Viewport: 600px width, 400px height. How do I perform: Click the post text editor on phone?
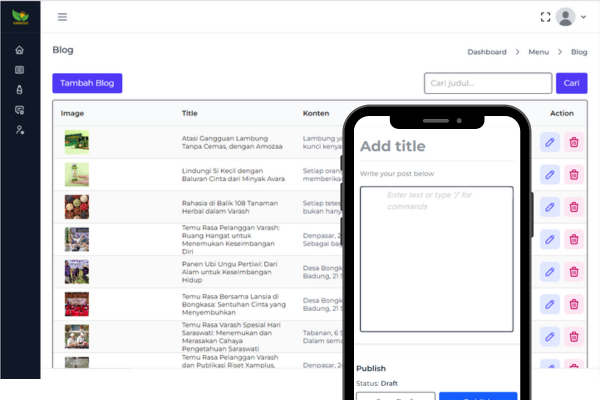(x=437, y=259)
